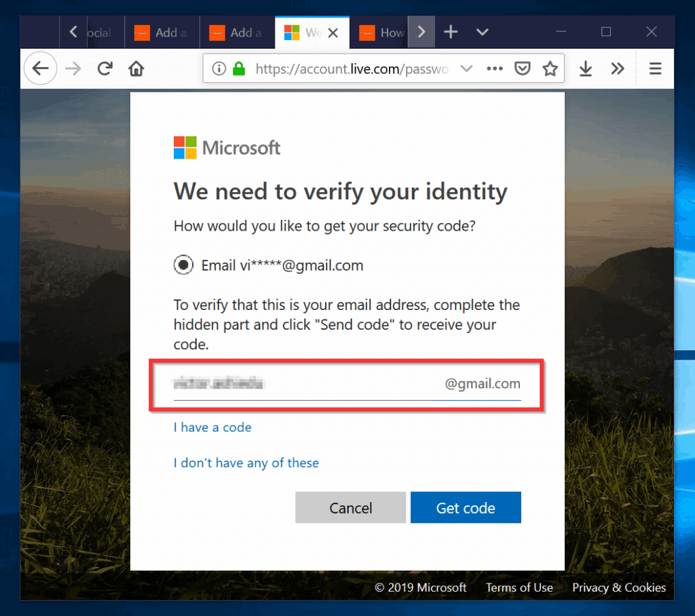
Task: Expand the address bar history dropdown
Action: 466,69
